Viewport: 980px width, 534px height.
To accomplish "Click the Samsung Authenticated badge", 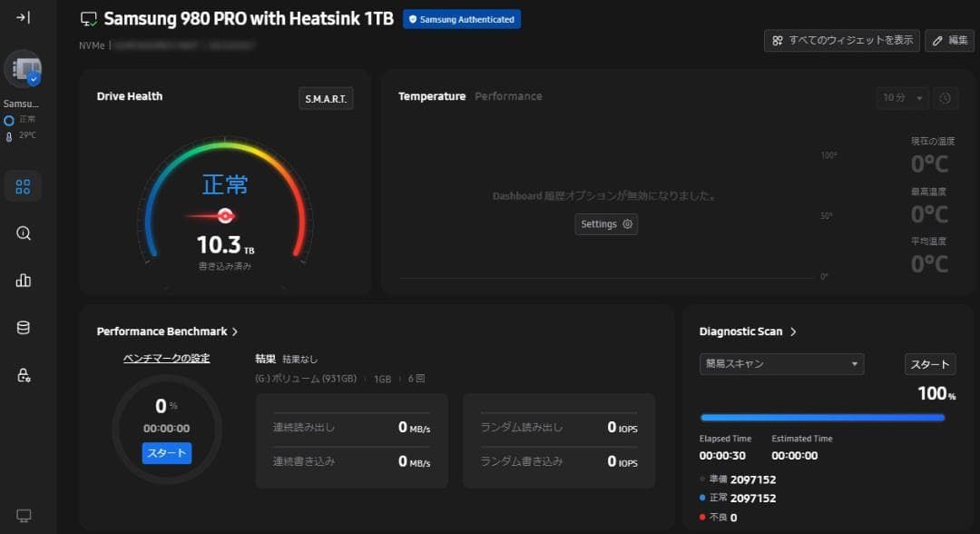I will 461,19.
